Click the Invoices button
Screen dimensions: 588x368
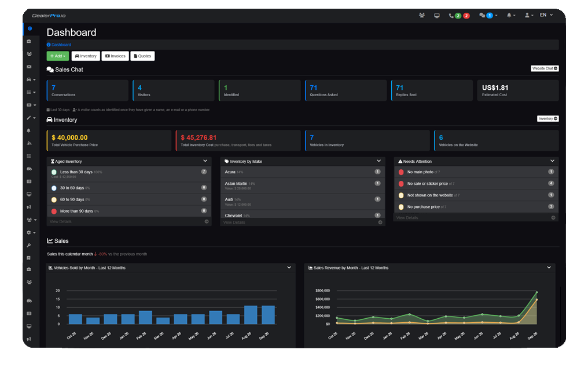[115, 56]
